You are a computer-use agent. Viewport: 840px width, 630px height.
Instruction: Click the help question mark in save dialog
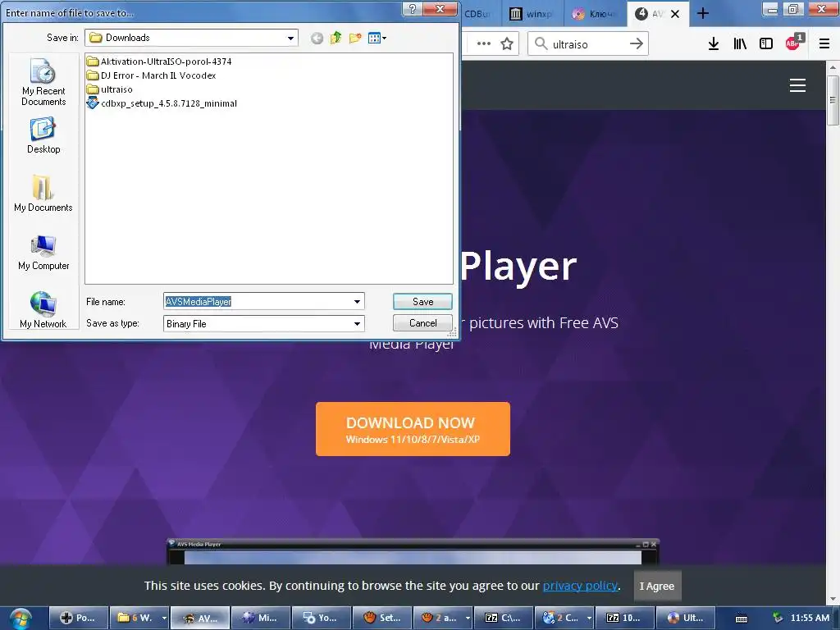click(412, 9)
